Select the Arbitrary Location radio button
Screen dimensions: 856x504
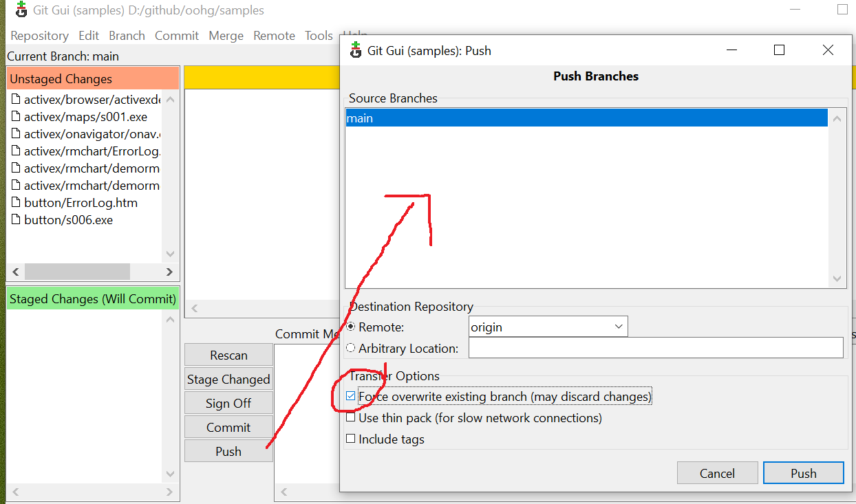point(351,348)
